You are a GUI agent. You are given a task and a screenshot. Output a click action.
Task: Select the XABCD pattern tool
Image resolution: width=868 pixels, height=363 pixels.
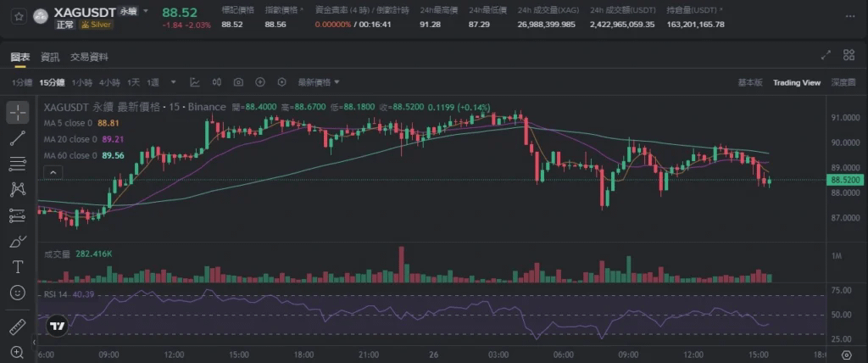click(18, 190)
